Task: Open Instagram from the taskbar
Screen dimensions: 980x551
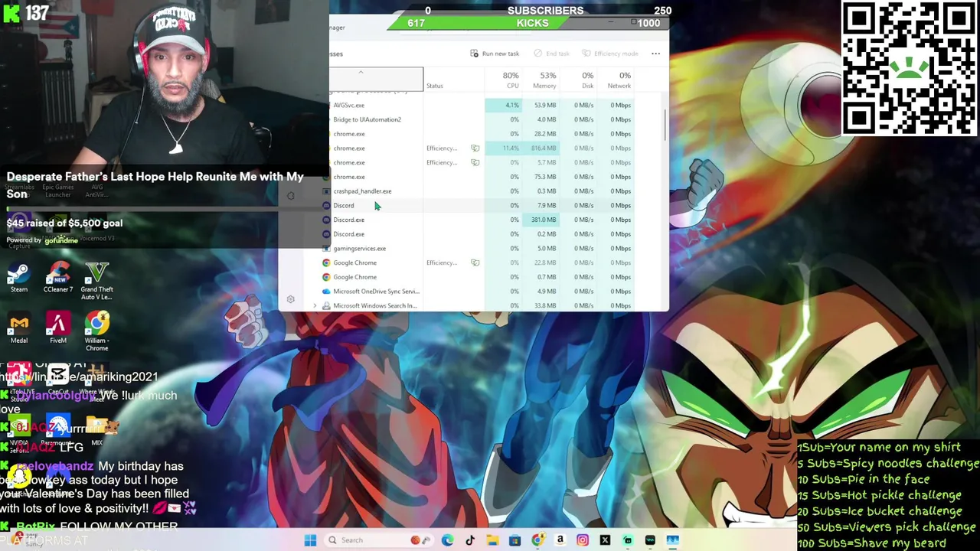Action: 583,540
